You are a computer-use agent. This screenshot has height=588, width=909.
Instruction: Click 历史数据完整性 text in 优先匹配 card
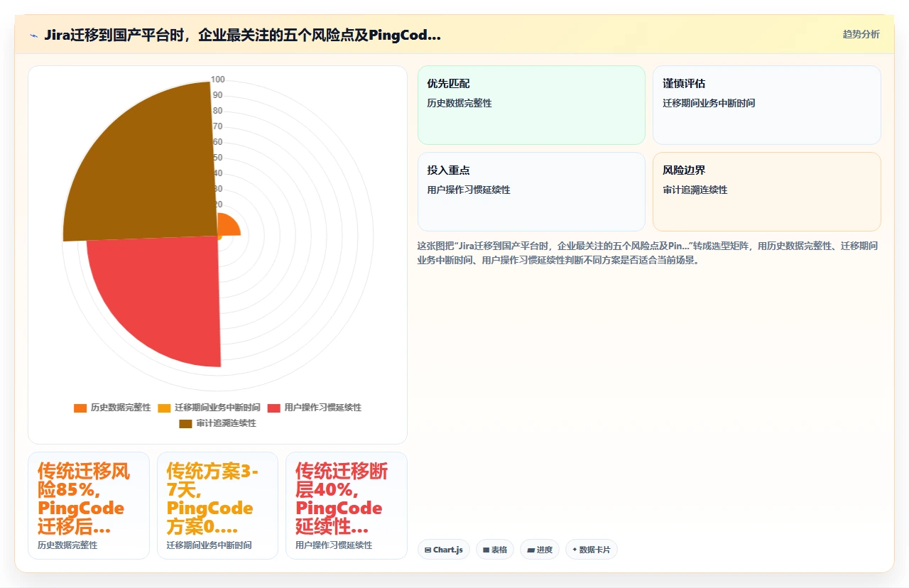(x=459, y=103)
